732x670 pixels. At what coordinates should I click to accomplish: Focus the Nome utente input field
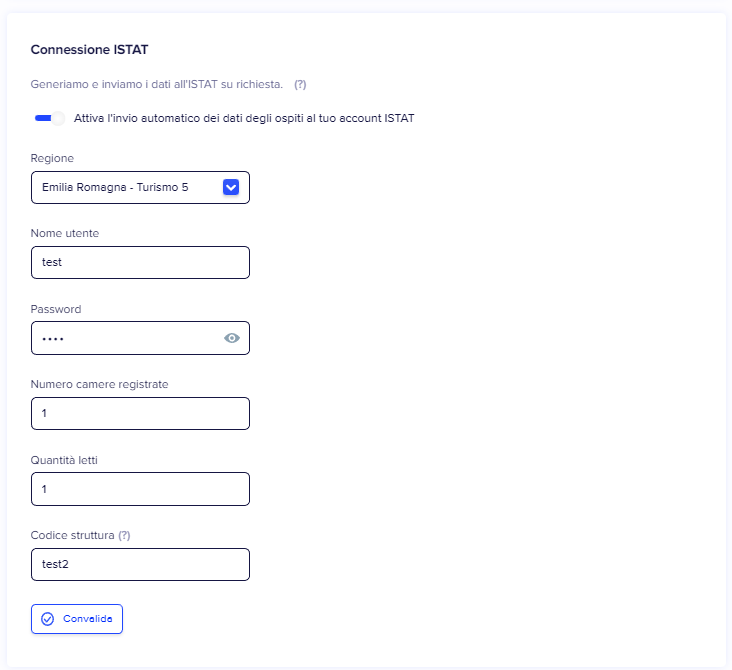[x=140, y=263]
